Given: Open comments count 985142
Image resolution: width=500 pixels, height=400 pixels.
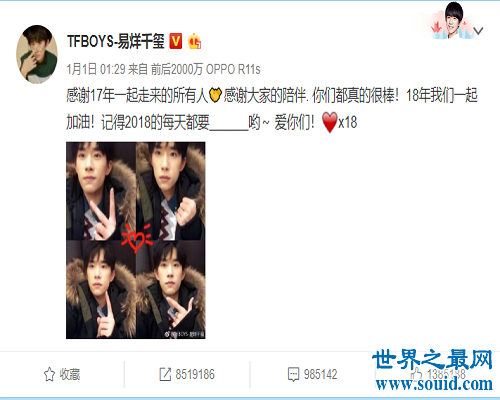Looking at the screenshot, I should (x=320, y=374).
